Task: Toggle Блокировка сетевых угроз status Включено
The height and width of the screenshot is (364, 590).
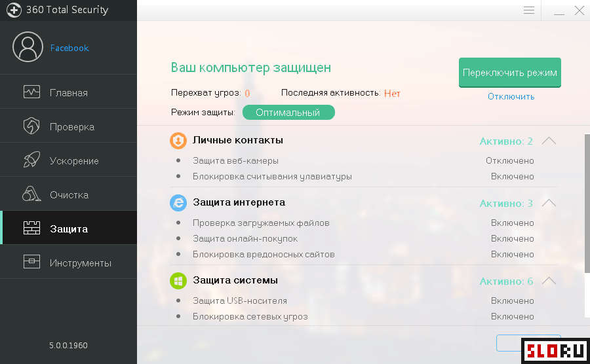Action: tap(513, 317)
